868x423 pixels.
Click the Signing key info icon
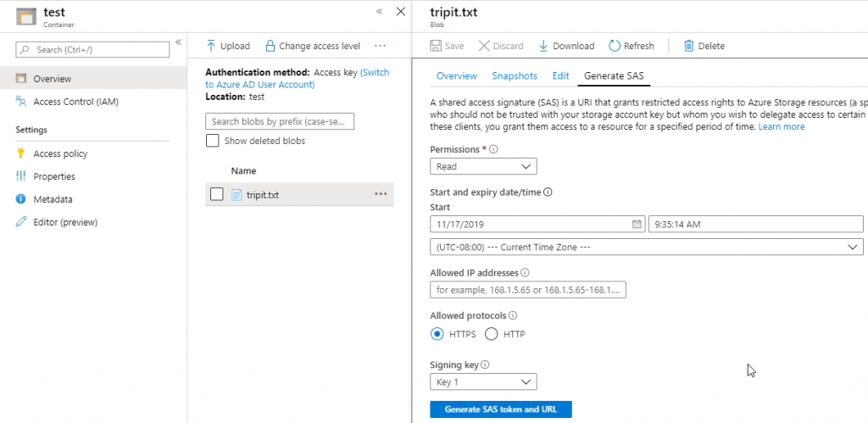point(486,365)
